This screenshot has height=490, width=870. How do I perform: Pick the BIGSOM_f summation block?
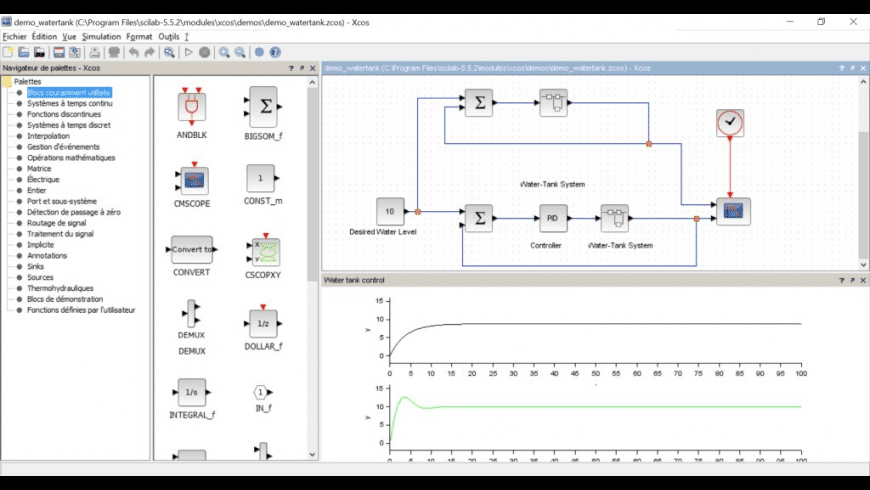[264, 107]
